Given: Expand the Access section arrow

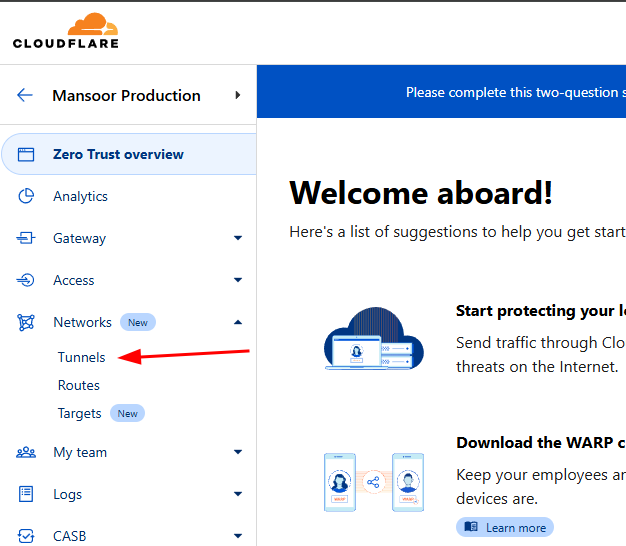Looking at the screenshot, I should [x=238, y=281].
